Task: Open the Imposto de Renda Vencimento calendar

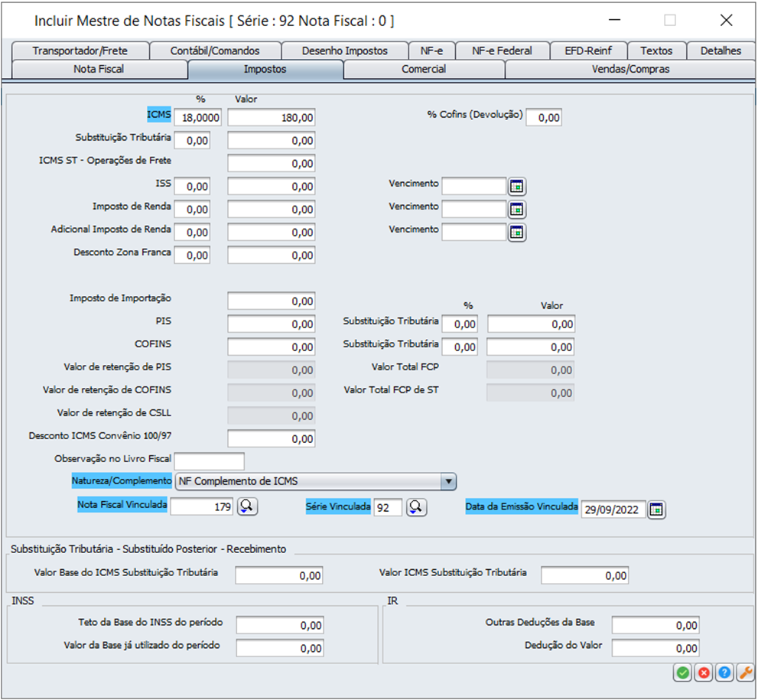Action: (x=518, y=210)
